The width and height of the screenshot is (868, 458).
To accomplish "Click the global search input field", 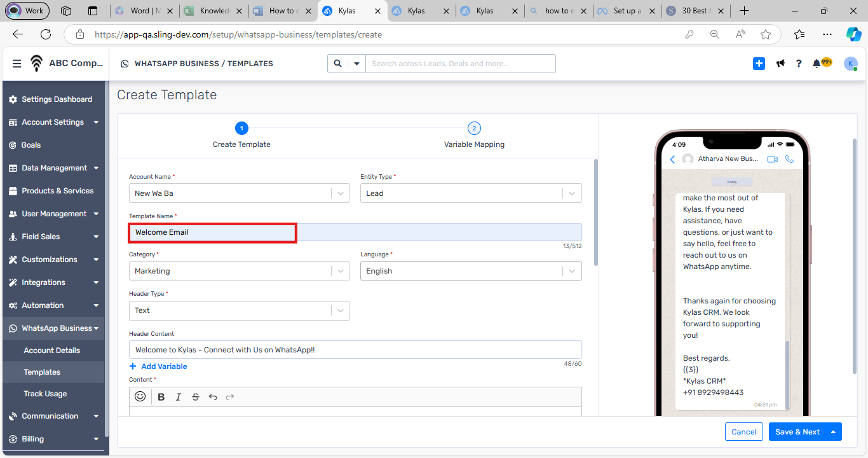I will pos(460,64).
